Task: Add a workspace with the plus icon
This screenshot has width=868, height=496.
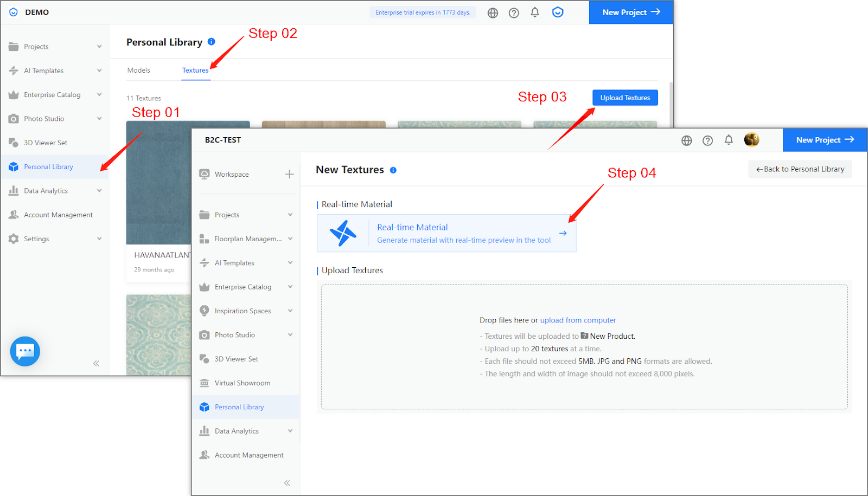Action: (x=289, y=174)
